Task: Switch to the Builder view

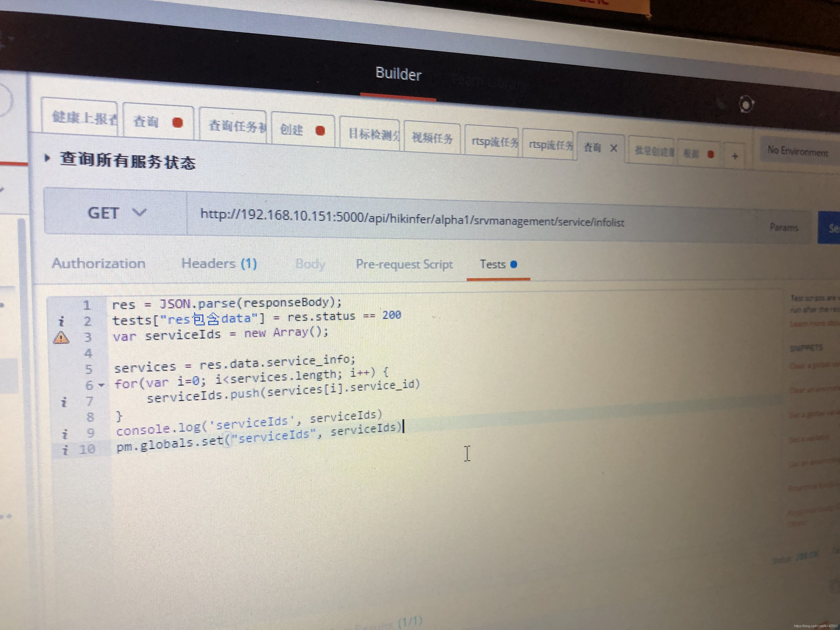Action: pos(398,74)
